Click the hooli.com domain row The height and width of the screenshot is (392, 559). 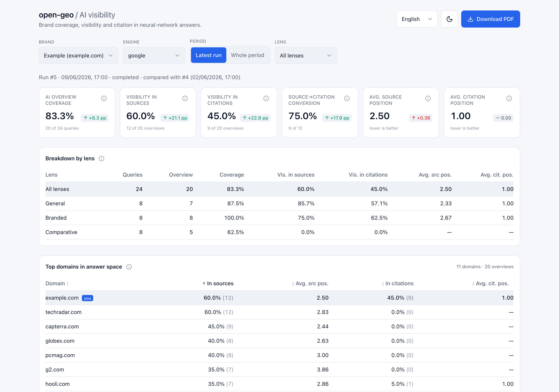[x=279, y=384]
